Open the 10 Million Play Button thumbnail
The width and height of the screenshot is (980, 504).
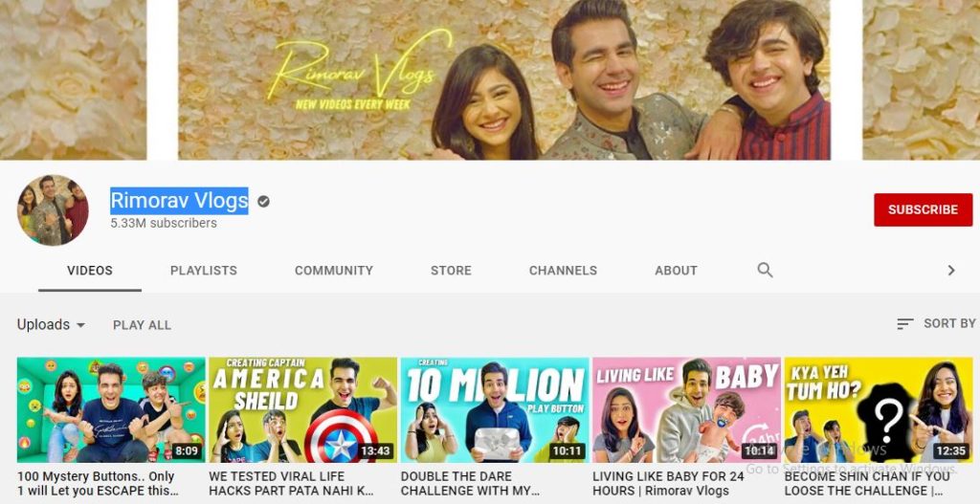click(495, 409)
